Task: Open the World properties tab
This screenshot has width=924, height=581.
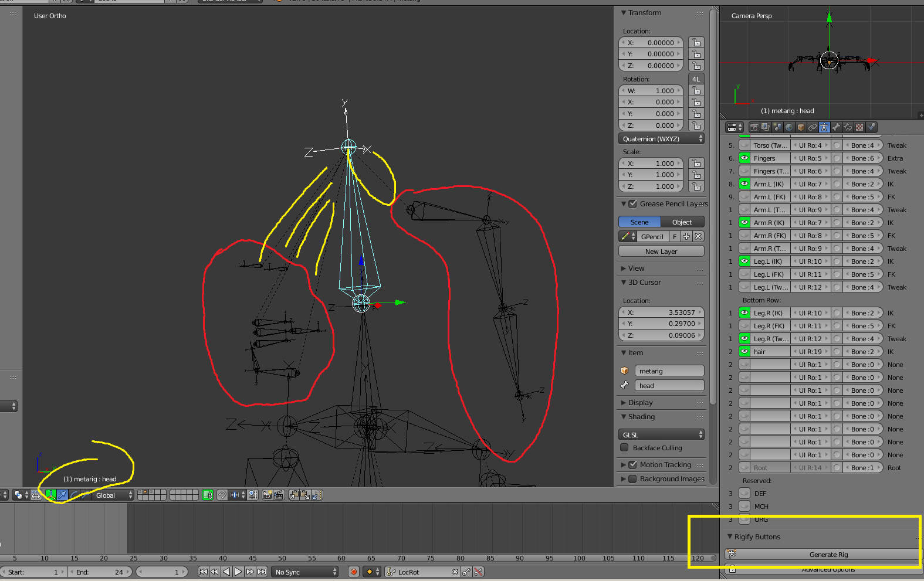Action: (x=789, y=127)
